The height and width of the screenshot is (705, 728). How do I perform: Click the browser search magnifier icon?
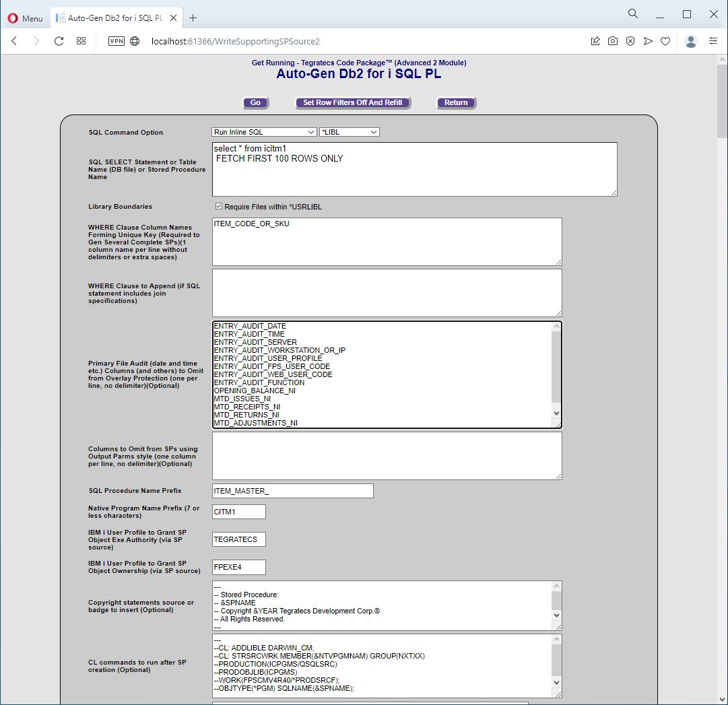coord(633,13)
